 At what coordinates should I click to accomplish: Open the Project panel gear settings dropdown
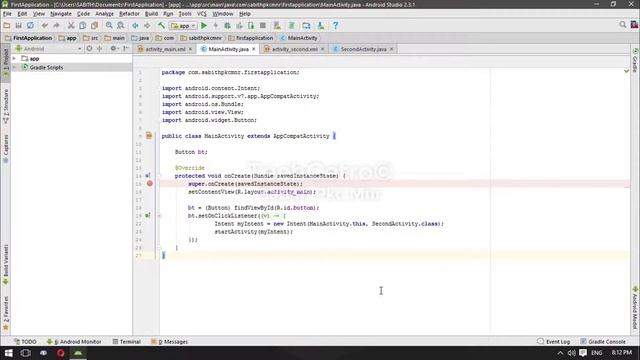[x=114, y=49]
